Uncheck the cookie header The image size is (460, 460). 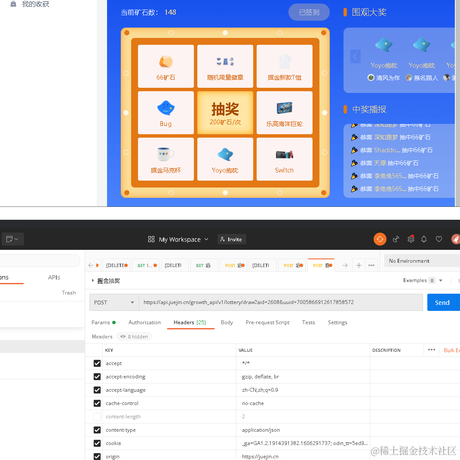pos(97,443)
